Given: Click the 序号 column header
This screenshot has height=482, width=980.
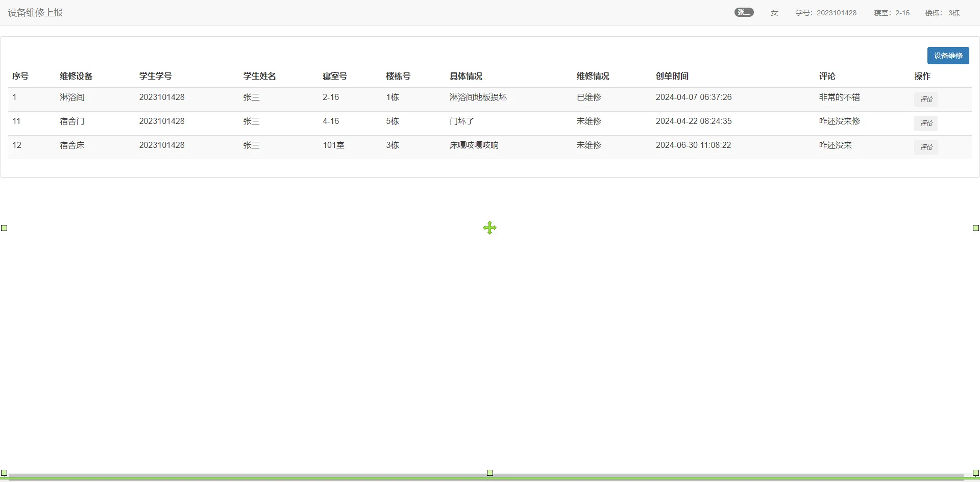Looking at the screenshot, I should click(20, 76).
